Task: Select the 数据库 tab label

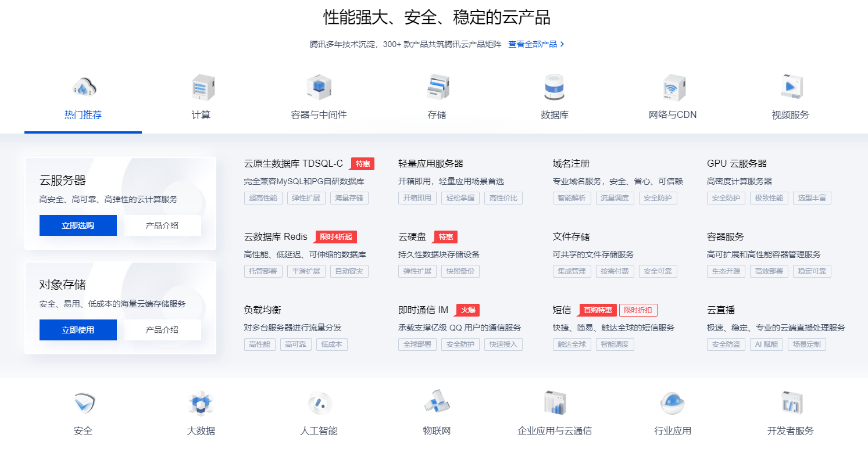Action: [555, 115]
